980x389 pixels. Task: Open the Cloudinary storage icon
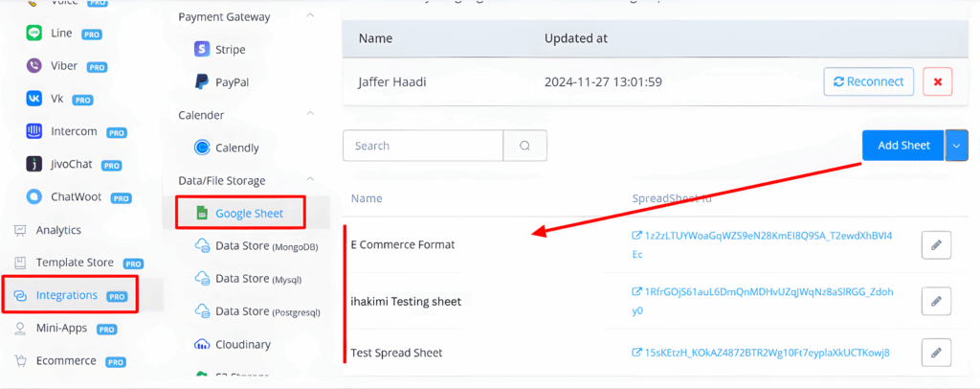[x=202, y=344]
